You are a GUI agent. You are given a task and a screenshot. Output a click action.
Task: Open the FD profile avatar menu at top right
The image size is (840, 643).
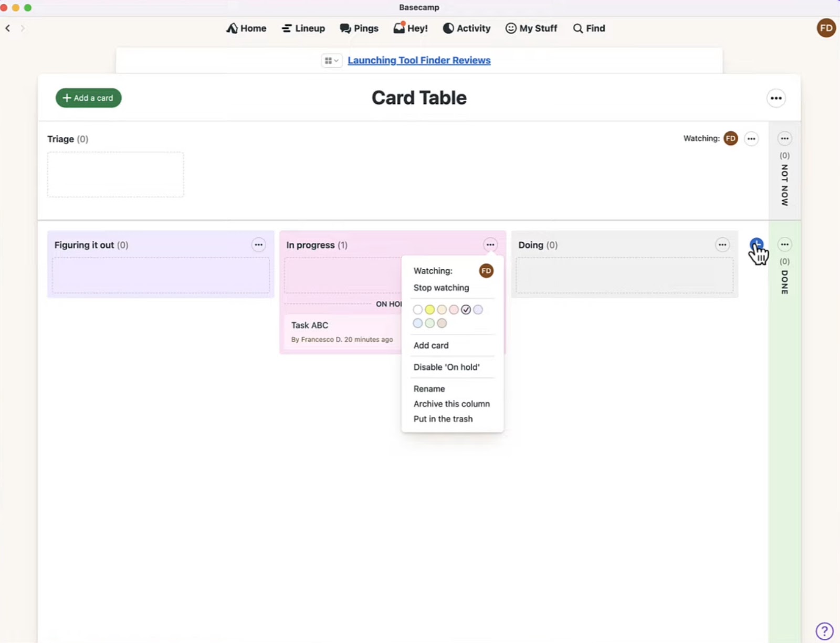(826, 28)
